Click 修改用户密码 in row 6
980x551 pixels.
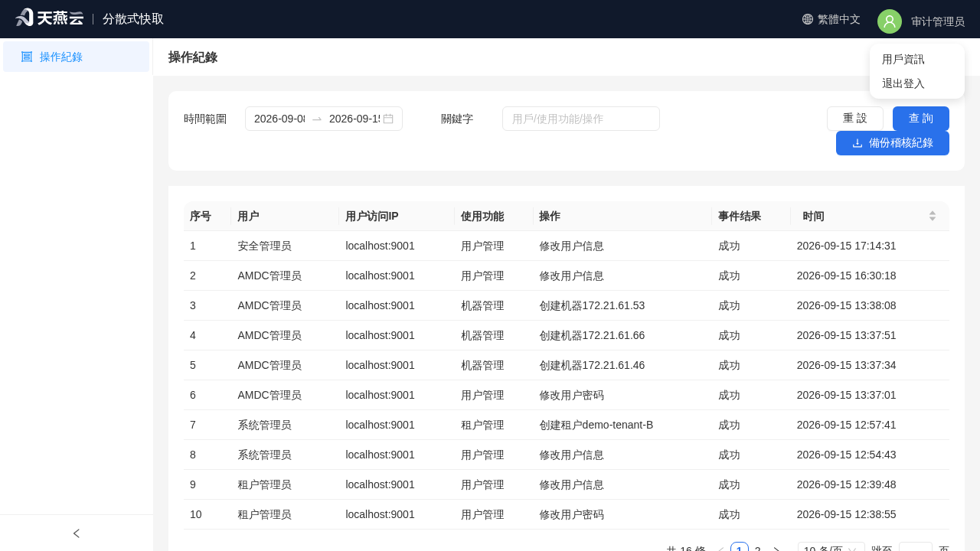571,395
